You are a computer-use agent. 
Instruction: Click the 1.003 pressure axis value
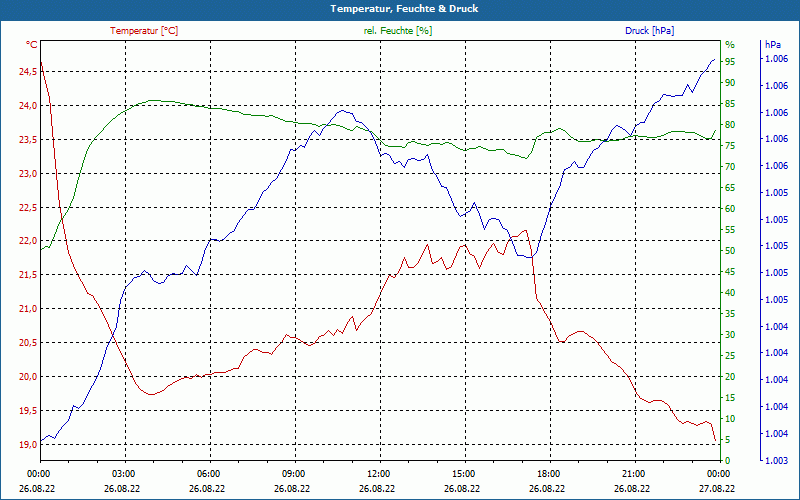point(776,461)
